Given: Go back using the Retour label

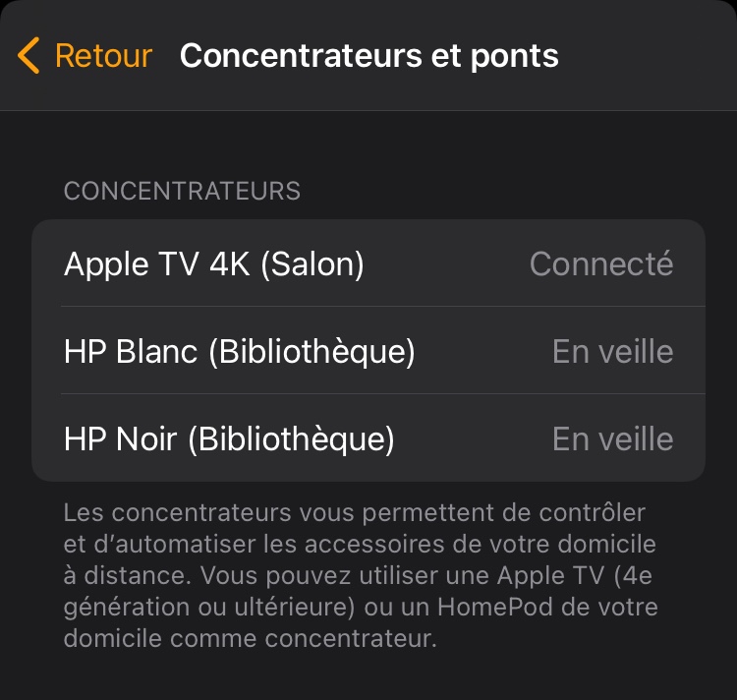Looking at the screenshot, I should tap(103, 56).
